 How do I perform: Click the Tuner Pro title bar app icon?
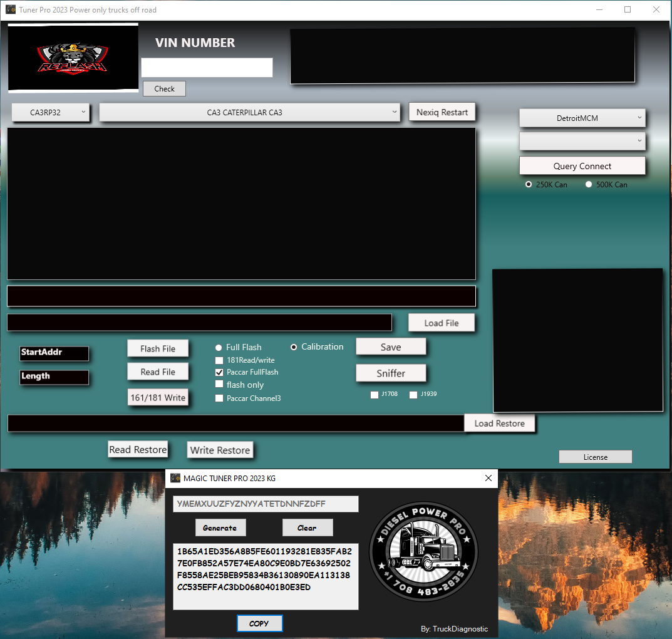click(x=11, y=9)
